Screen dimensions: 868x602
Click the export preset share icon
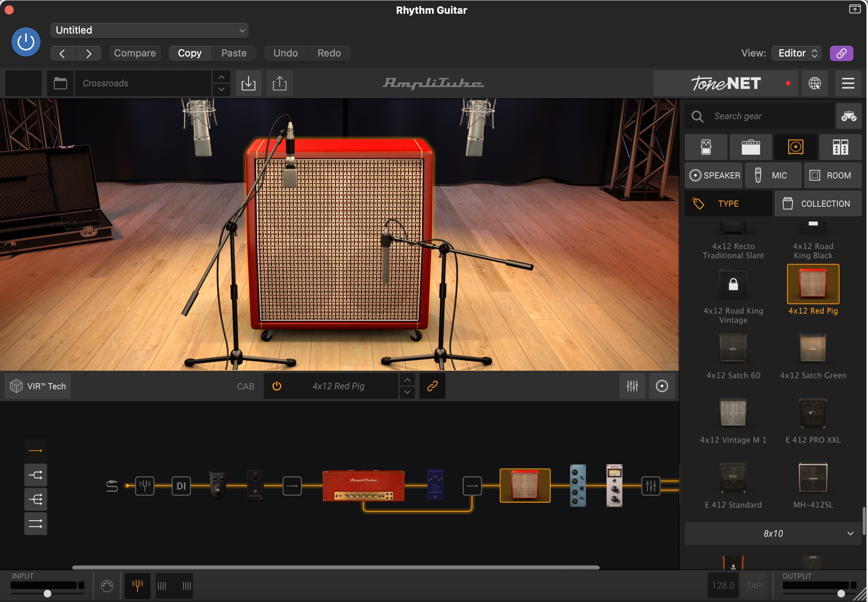279,83
